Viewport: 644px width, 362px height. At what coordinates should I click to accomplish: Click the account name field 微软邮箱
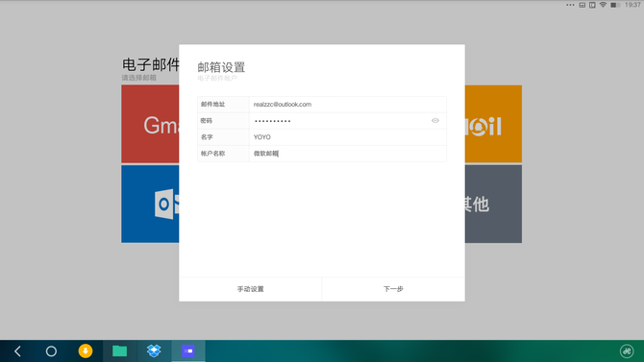[x=347, y=154]
